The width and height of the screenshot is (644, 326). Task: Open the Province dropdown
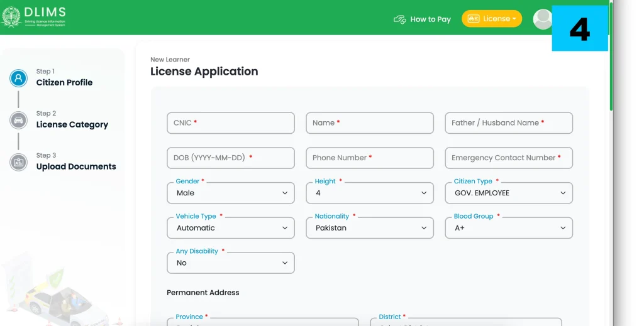tap(263, 322)
